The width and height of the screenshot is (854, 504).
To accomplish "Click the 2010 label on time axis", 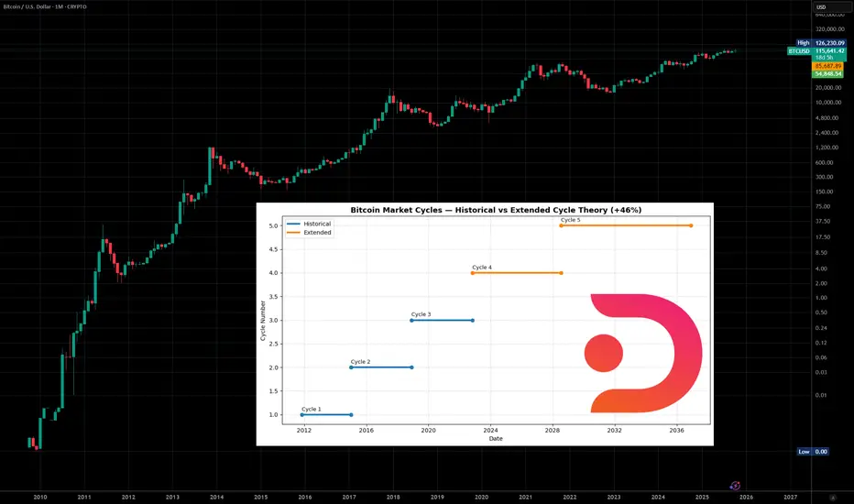I will click(x=40, y=497).
